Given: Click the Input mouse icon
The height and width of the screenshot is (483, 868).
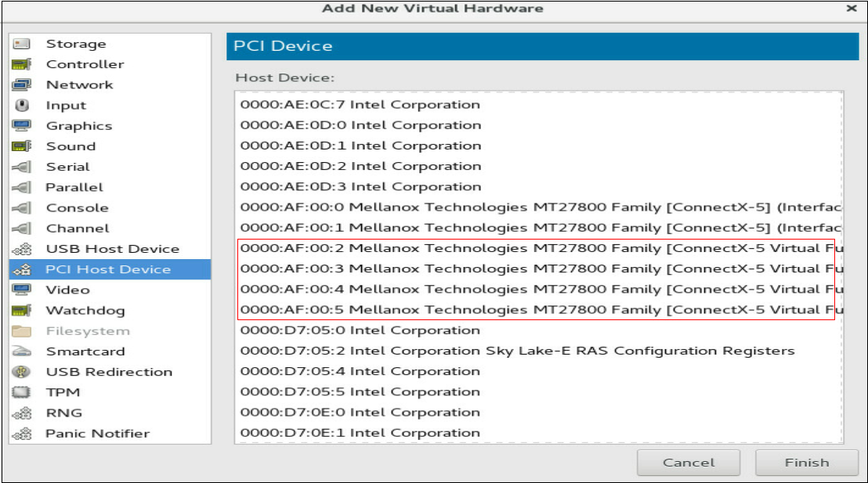Looking at the screenshot, I should (x=22, y=105).
